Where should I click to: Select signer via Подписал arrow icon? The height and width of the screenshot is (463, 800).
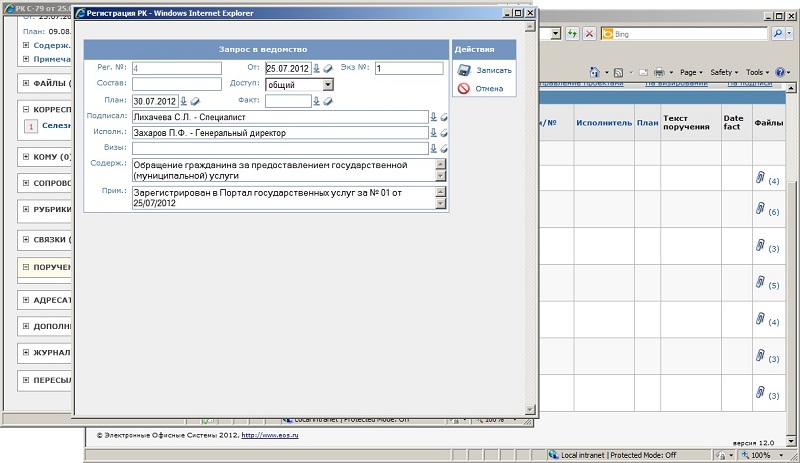pyautogui.click(x=434, y=117)
